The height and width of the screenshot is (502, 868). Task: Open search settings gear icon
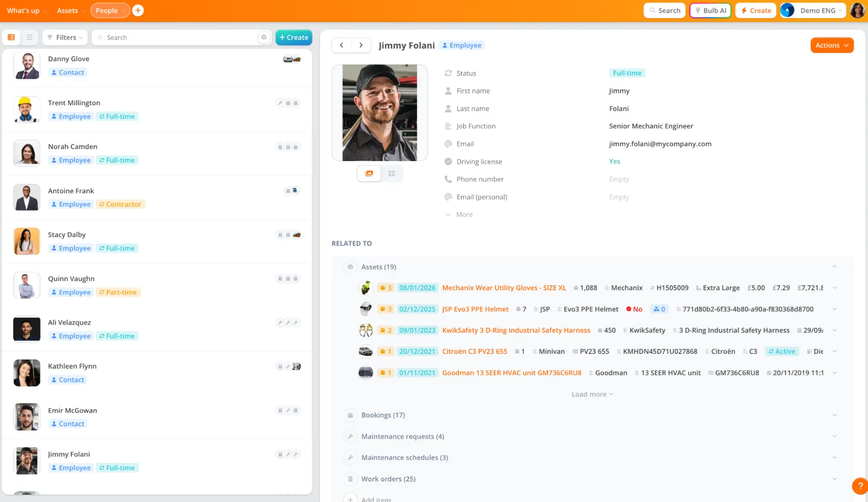(264, 37)
